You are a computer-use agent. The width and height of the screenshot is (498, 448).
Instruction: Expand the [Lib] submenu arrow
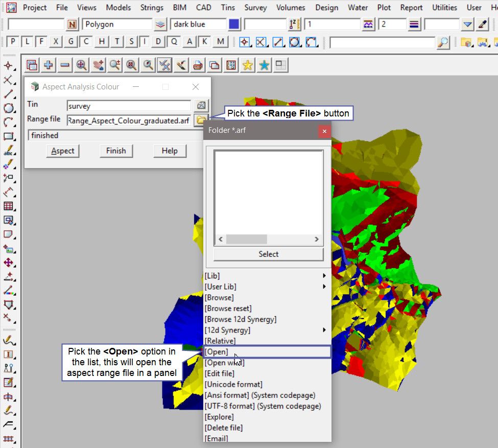(x=324, y=276)
